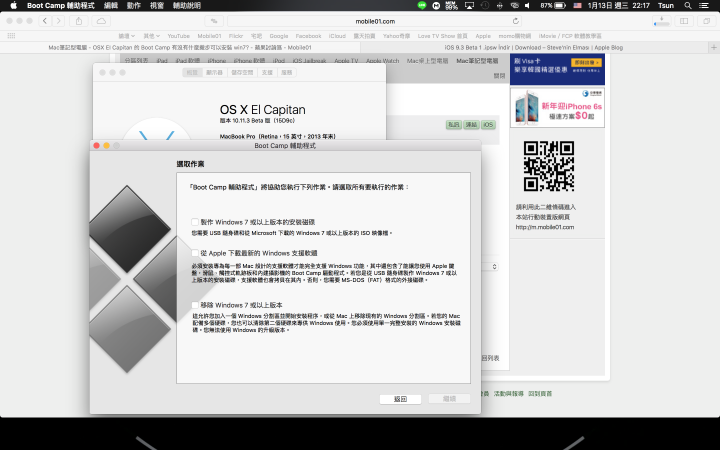The height and width of the screenshot is (450, 720).
Task: Open user name Tsun menu
Action: tap(665, 6)
